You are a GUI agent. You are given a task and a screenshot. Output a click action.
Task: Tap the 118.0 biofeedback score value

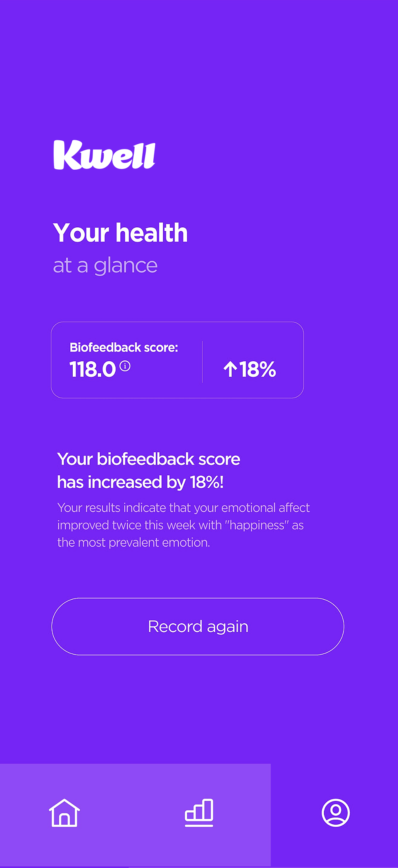(93, 369)
